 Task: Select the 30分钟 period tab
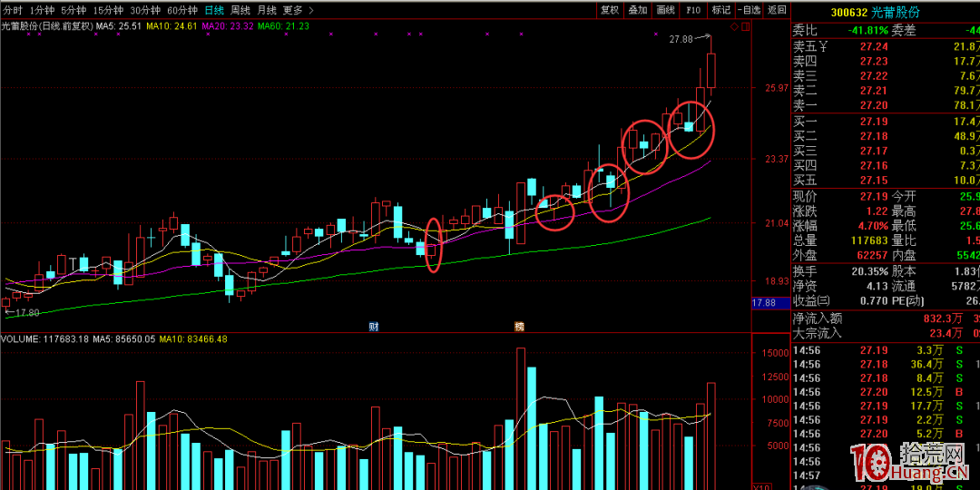(x=145, y=10)
